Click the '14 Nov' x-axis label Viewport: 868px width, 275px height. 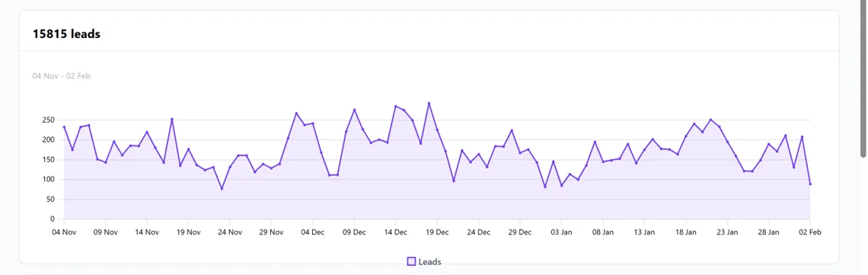(x=147, y=232)
